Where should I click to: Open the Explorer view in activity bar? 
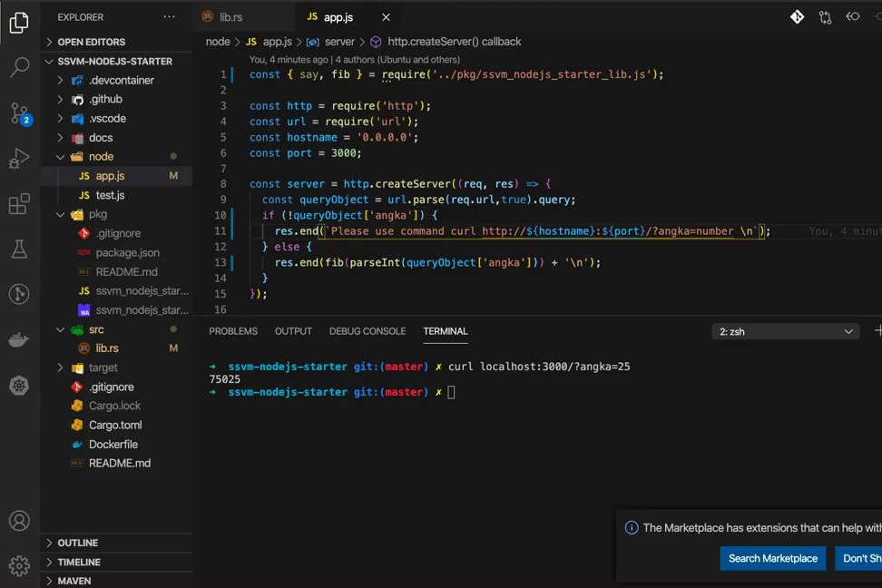coord(19,23)
